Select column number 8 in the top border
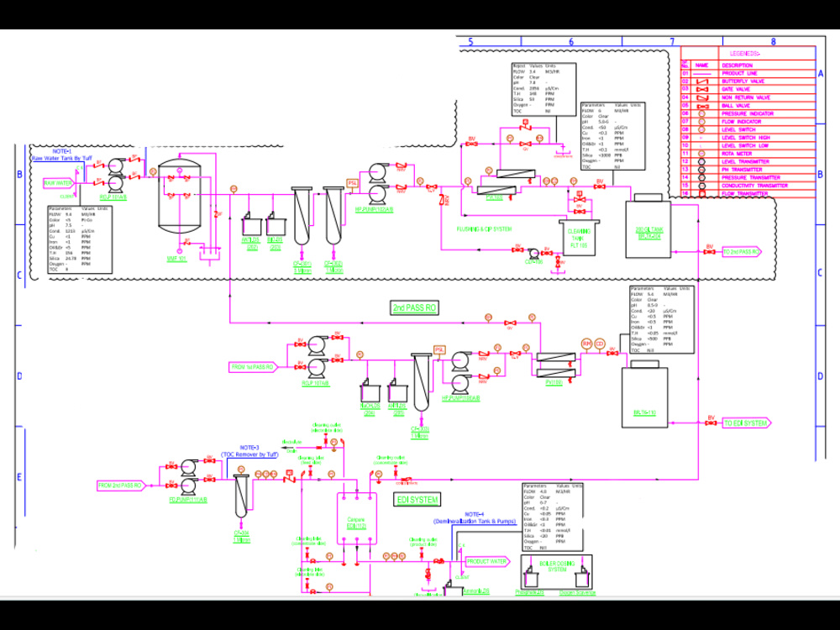 773,42
